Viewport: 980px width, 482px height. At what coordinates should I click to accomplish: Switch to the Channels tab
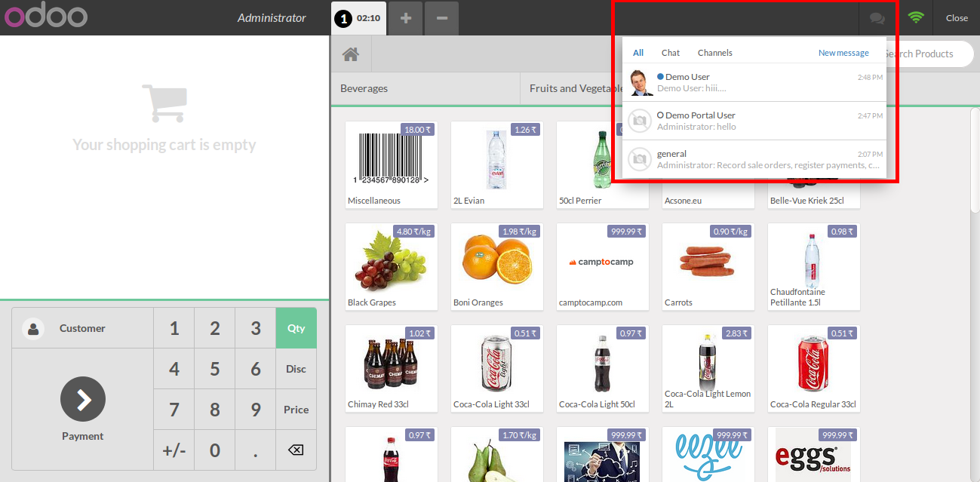(x=715, y=53)
